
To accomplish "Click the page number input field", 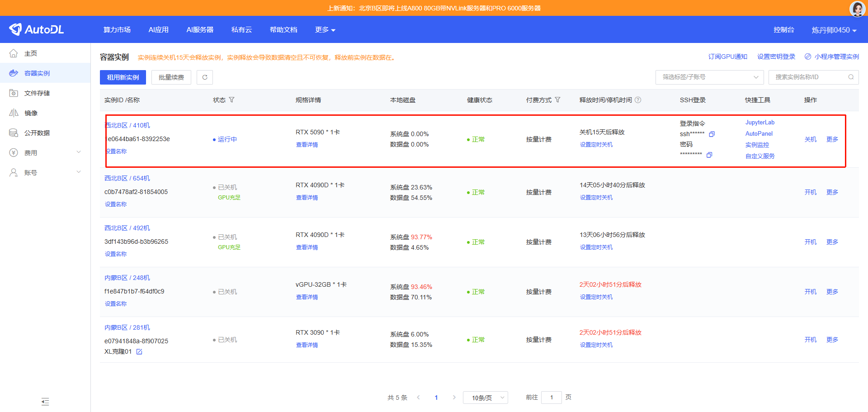I will pyautogui.click(x=551, y=398).
